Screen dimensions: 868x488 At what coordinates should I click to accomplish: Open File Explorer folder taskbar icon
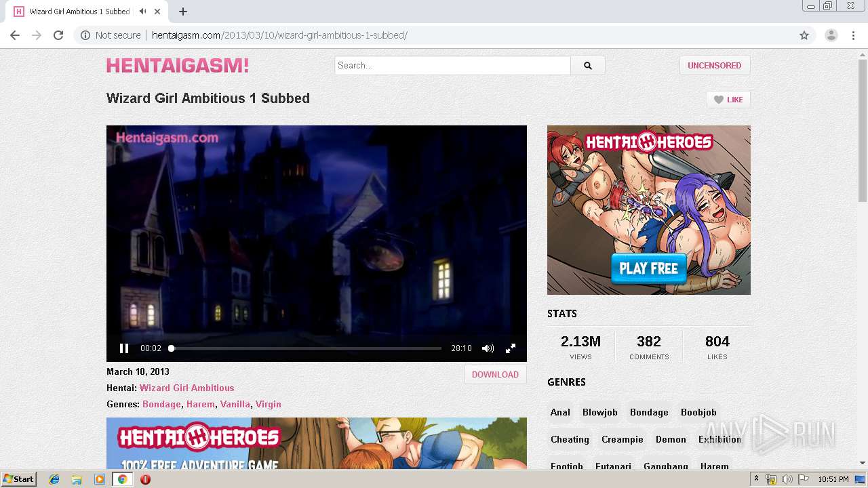click(77, 479)
